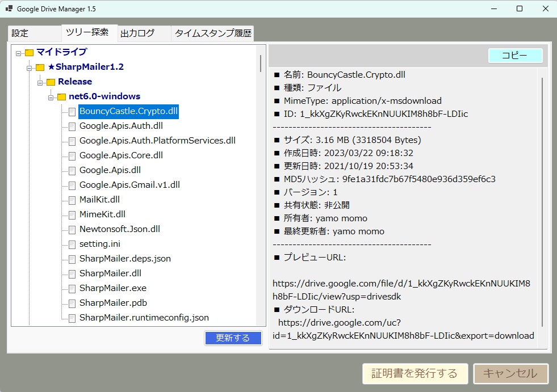Select SharpMailer.deps.json file name

(x=125, y=259)
